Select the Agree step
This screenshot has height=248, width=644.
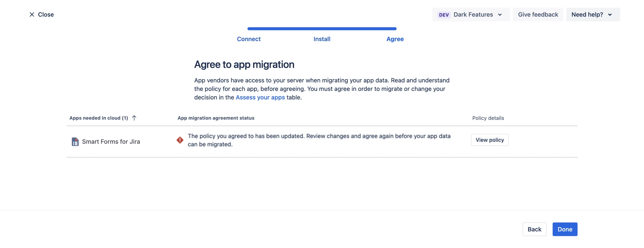pos(395,39)
